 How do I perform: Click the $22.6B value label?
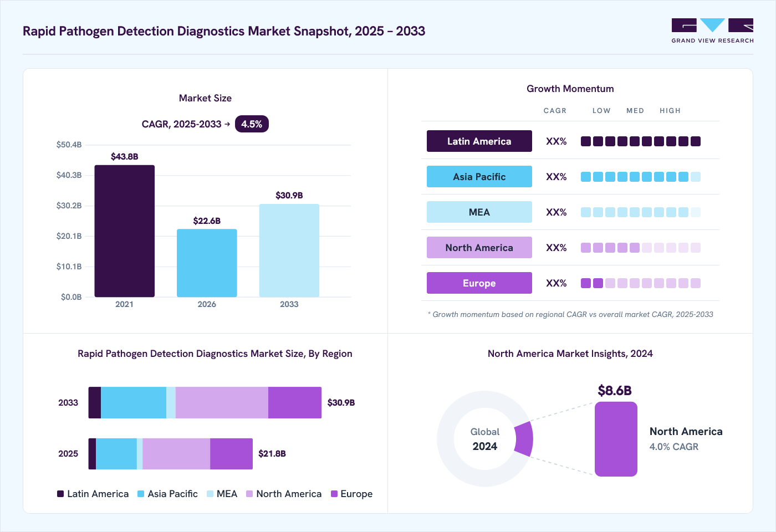pyautogui.click(x=207, y=221)
